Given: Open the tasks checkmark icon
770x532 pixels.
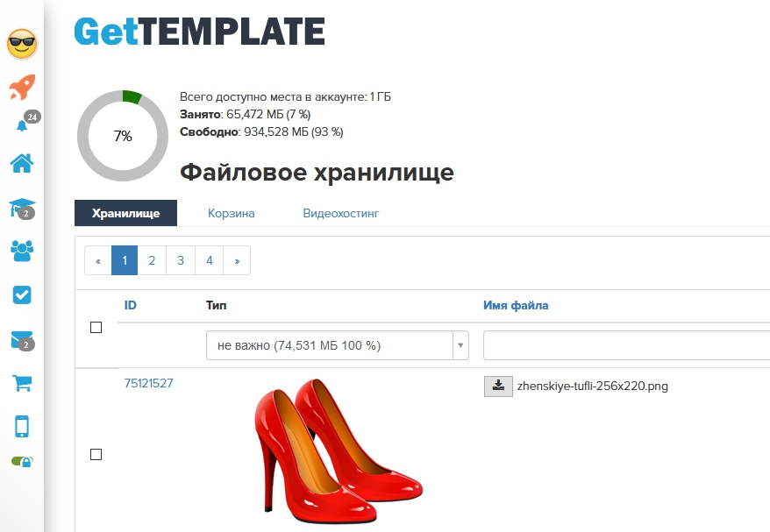Looking at the screenshot, I should 22,295.
